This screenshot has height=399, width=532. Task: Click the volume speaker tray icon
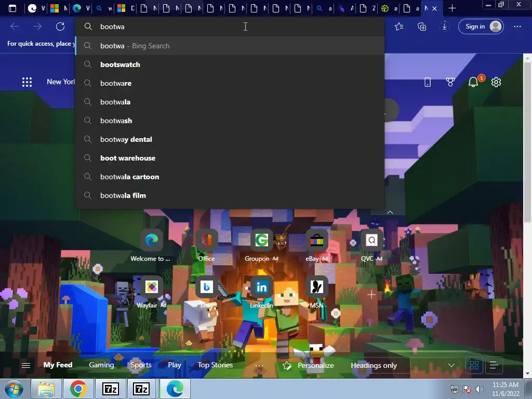click(480, 389)
